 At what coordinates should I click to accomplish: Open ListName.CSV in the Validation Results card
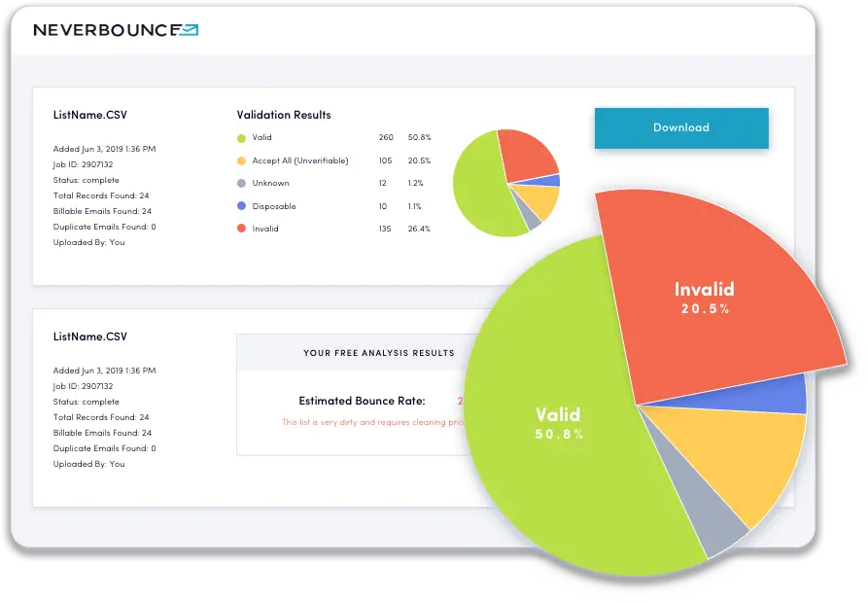90,115
